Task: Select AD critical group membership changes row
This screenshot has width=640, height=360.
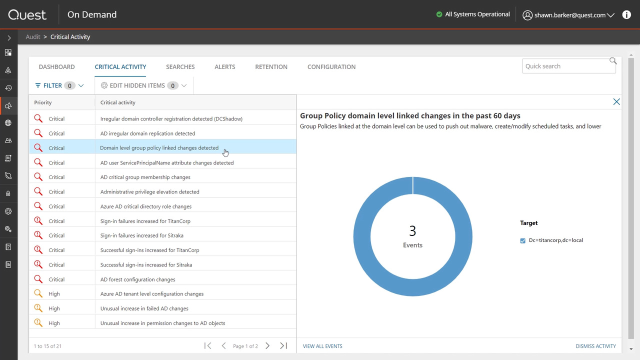Action: (162, 177)
